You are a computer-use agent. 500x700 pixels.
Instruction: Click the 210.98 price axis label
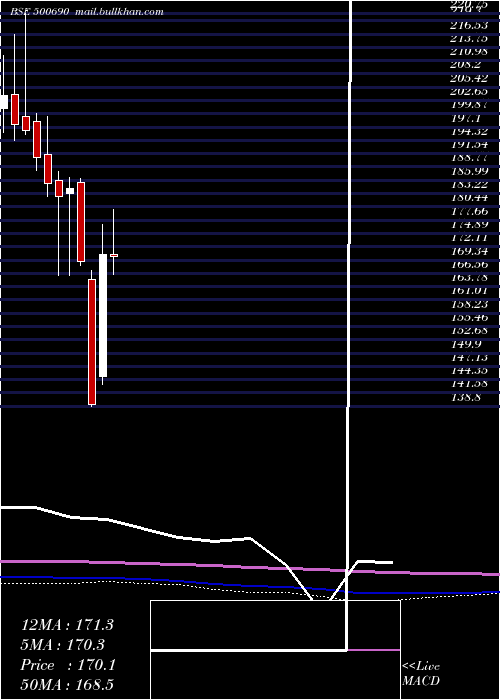[x=469, y=52]
